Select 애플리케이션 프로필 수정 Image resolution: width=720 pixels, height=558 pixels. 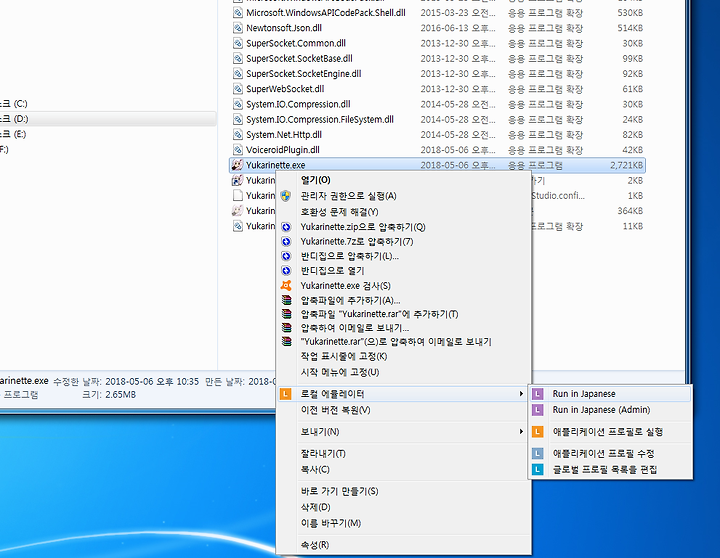(x=610, y=454)
